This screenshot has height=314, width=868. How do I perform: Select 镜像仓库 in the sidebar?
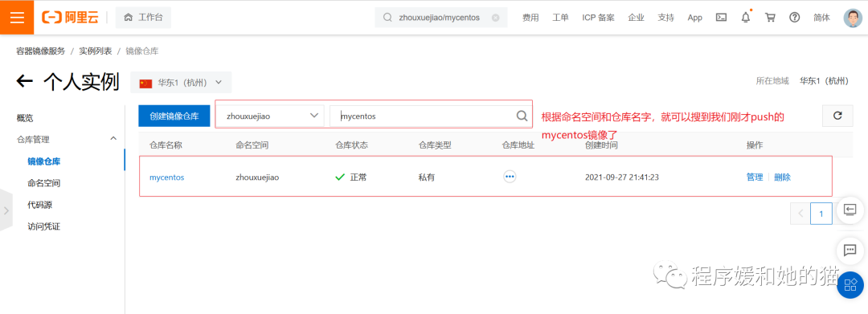43,161
